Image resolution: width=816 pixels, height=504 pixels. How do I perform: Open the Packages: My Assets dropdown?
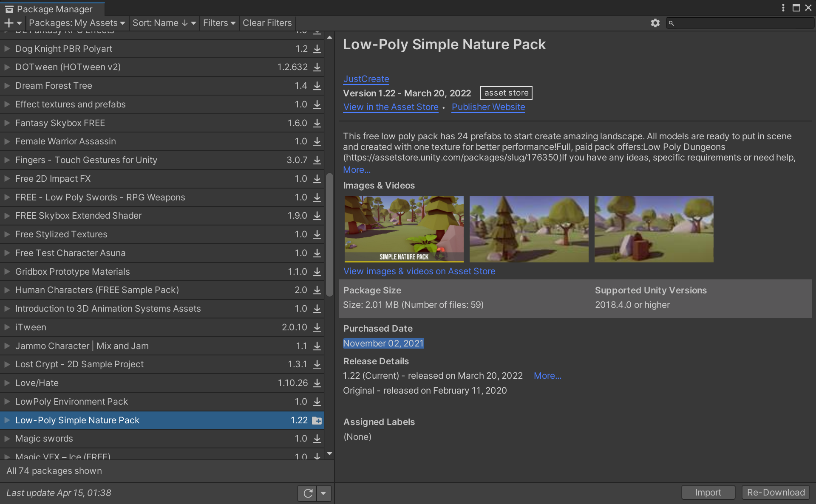pos(76,23)
